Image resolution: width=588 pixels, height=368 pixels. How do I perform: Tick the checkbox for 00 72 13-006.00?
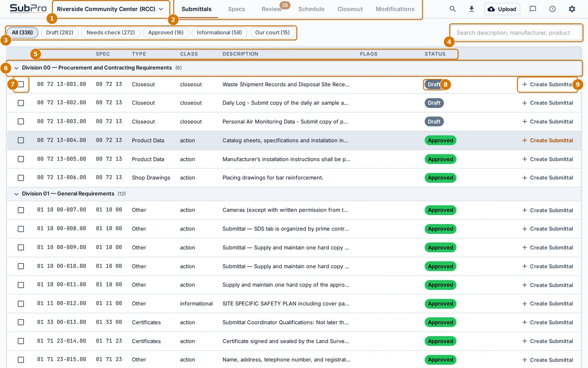click(21, 178)
